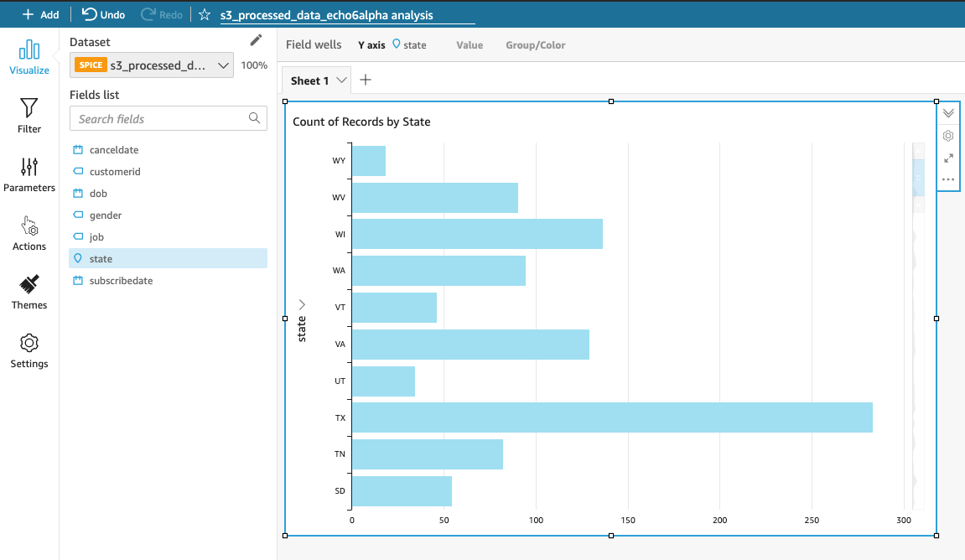
Task: Click the WV bar in the chart
Action: coord(434,198)
